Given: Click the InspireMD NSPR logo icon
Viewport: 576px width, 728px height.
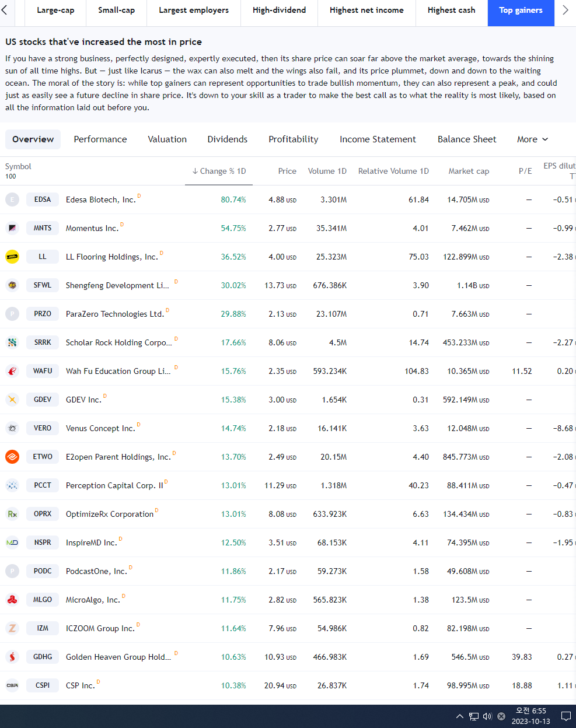Looking at the screenshot, I should pos(12,542).
